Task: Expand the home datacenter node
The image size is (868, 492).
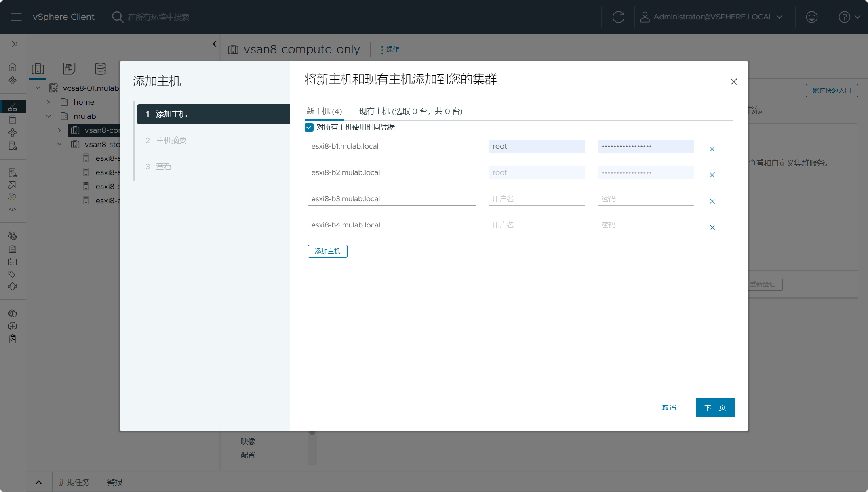Action: click(x=48, y=102)
